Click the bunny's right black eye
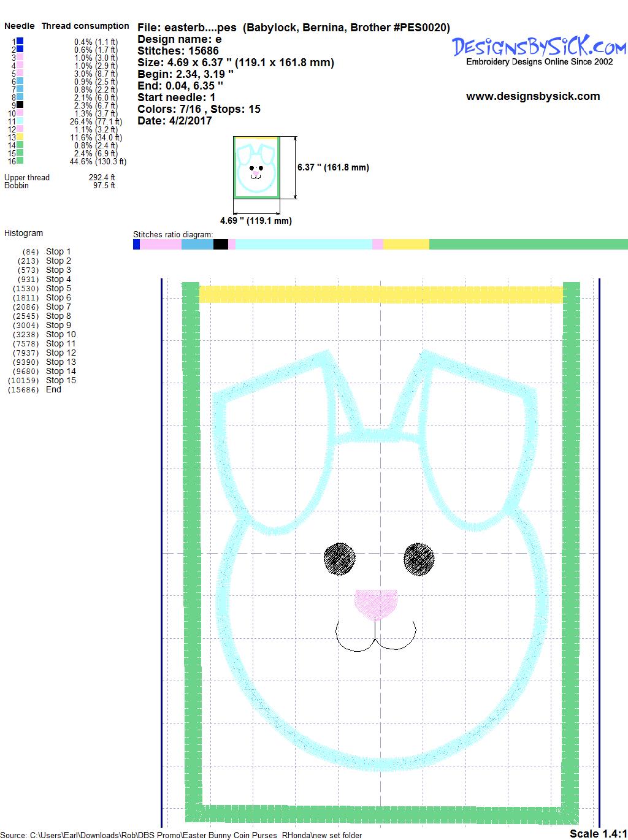The image size is (628, 840). (420, 559)
